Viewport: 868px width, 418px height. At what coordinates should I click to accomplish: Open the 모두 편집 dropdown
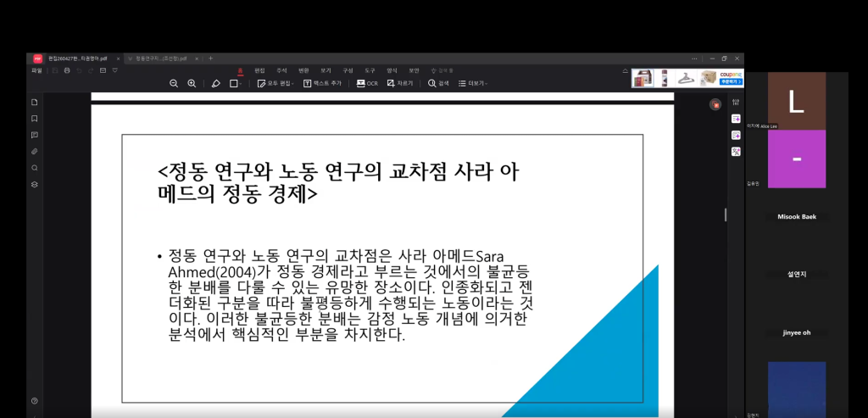tap(275, 84)
